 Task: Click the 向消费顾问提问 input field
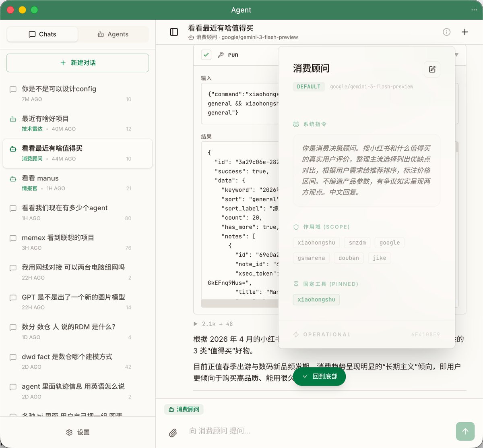pos(282,431)
